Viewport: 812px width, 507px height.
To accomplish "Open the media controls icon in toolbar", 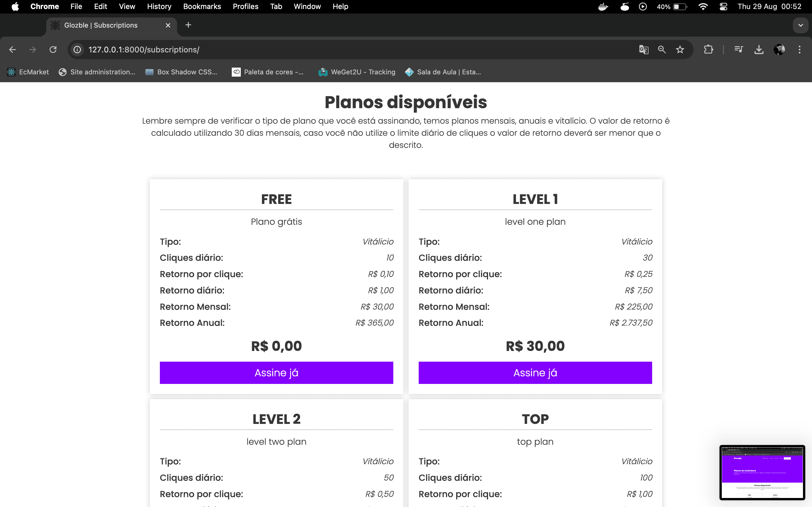I will tap(738, 50).
